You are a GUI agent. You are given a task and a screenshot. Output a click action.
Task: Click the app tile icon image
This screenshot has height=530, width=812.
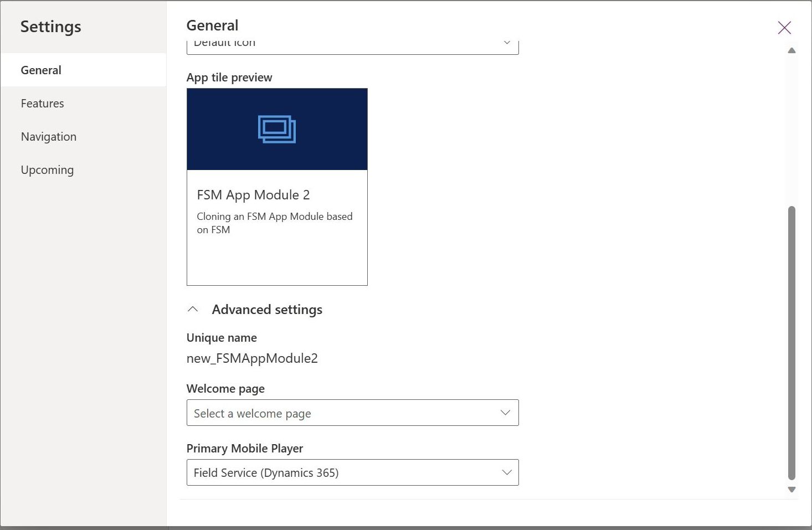[x=277, y=129]
